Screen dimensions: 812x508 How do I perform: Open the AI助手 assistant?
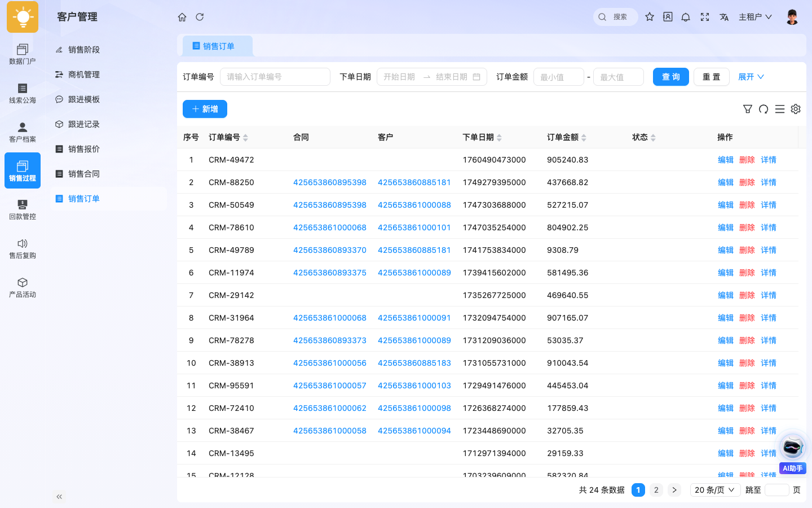(793, 454)
